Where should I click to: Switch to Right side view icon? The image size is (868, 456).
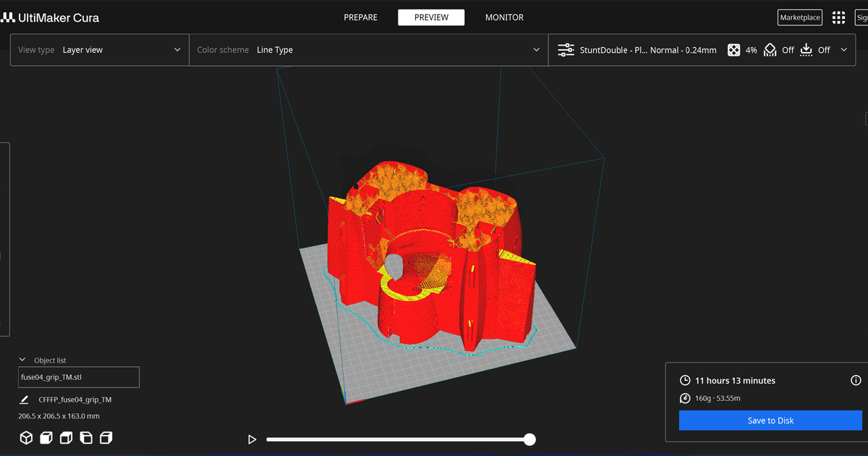point(106,438)
